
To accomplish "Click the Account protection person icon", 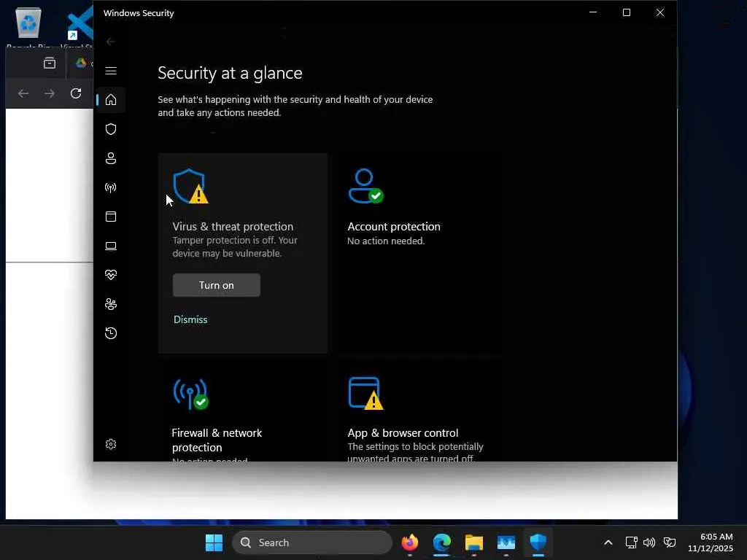I will coord(365,186).
